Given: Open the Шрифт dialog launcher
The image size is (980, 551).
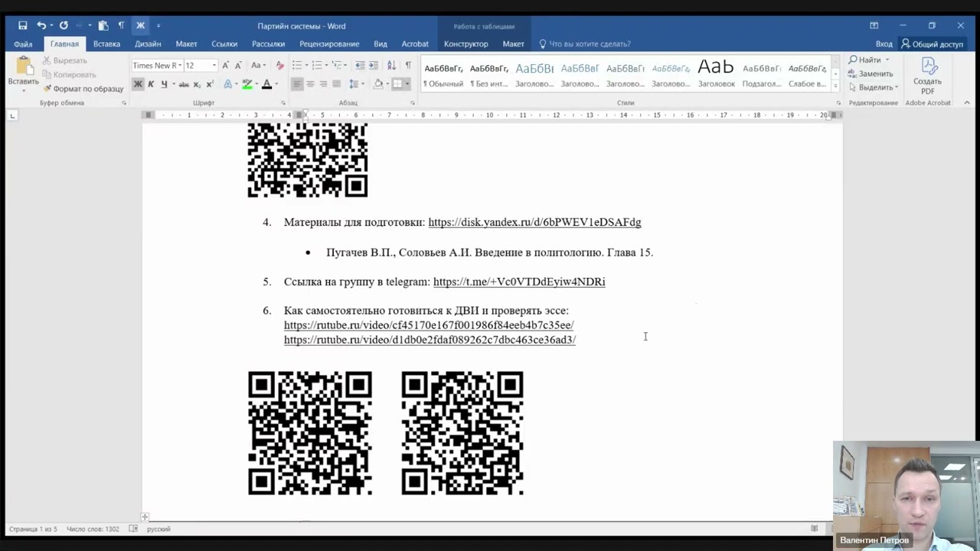Looking at the screenshot, I should [x=283, y=103].
